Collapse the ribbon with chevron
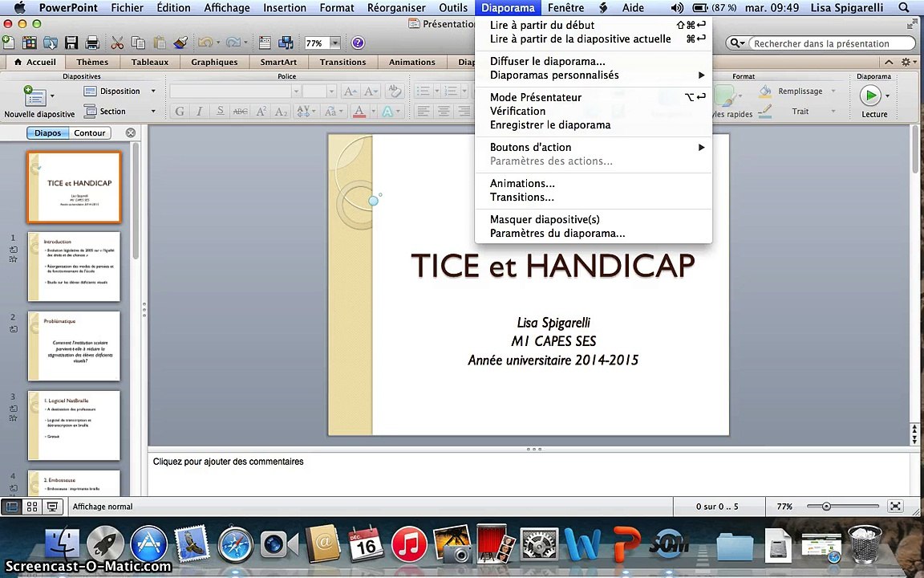This screenshot has width=924, height=578. click(890, 62)
